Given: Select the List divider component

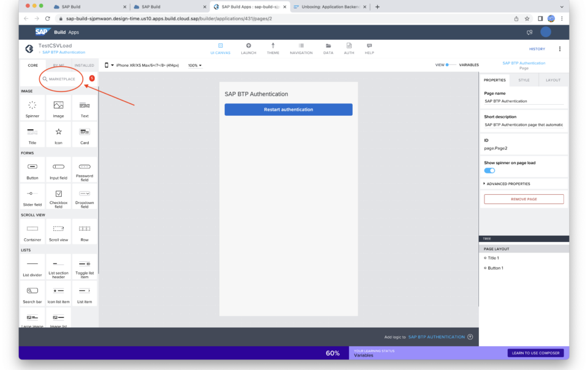Looking at the screenshot, I should pyautogui.click(x=32, y=267).
